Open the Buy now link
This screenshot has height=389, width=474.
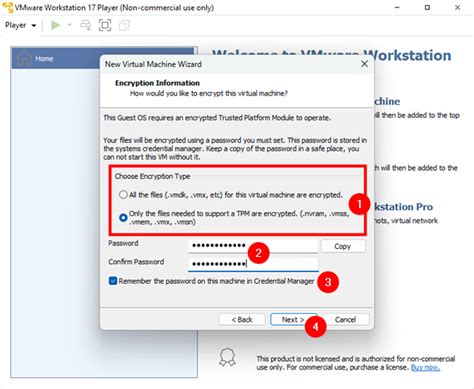[x=425, y=367]
